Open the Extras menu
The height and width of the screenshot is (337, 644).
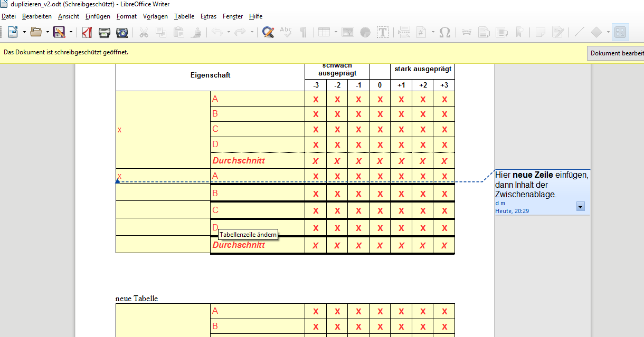[x=209, y=16]
